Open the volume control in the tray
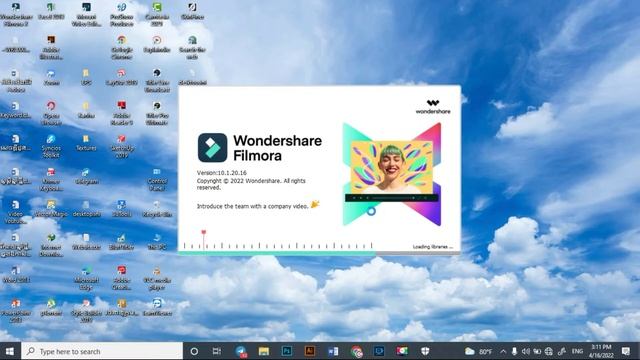640x360 pixels. coord(526,351)
